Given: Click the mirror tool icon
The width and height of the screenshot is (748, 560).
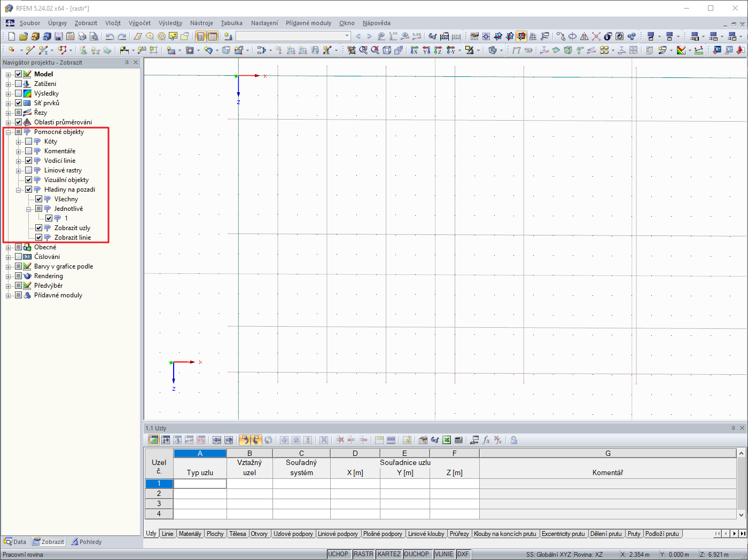Looking at the screenshot, I should [x=584, y=36].
